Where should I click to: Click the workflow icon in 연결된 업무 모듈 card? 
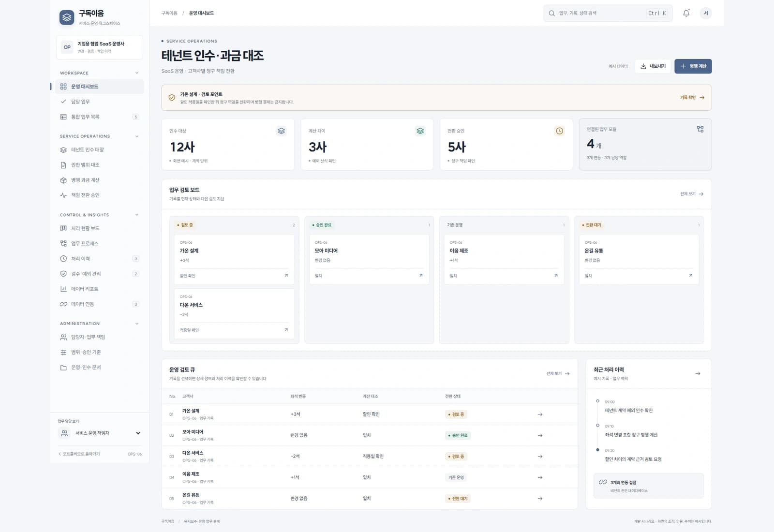pyautogui.click(x=700, y=129)
